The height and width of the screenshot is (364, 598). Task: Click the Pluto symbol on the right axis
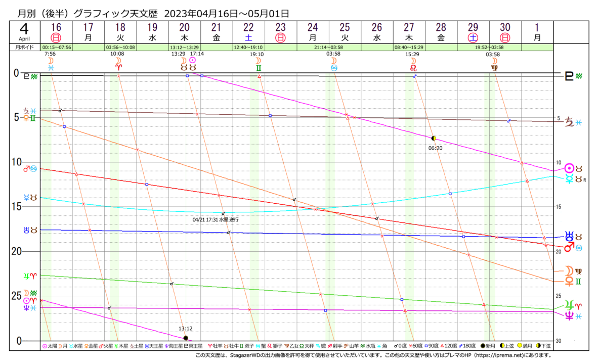569,76
